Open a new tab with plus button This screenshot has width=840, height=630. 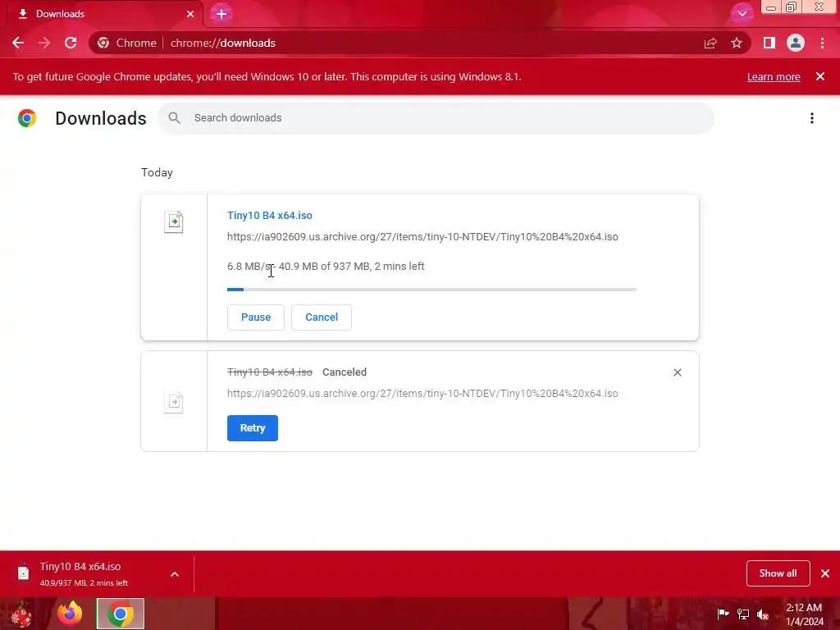[x=221, y=14]
